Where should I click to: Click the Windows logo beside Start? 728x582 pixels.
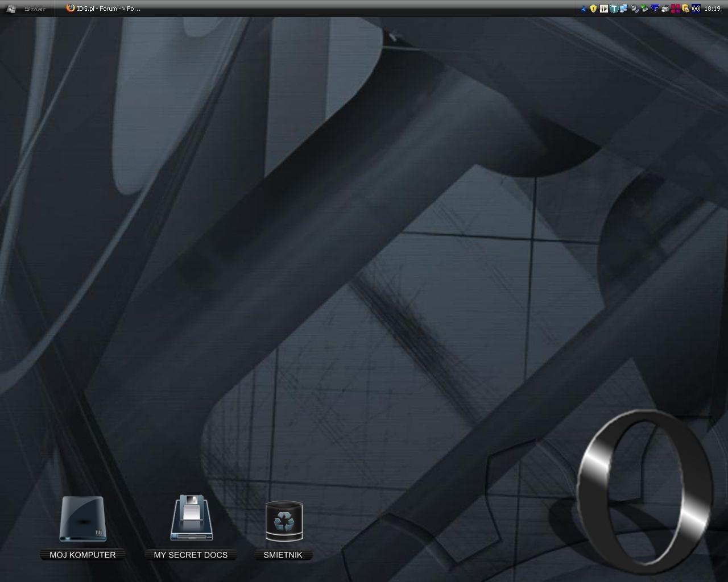[x=11, y=9]
